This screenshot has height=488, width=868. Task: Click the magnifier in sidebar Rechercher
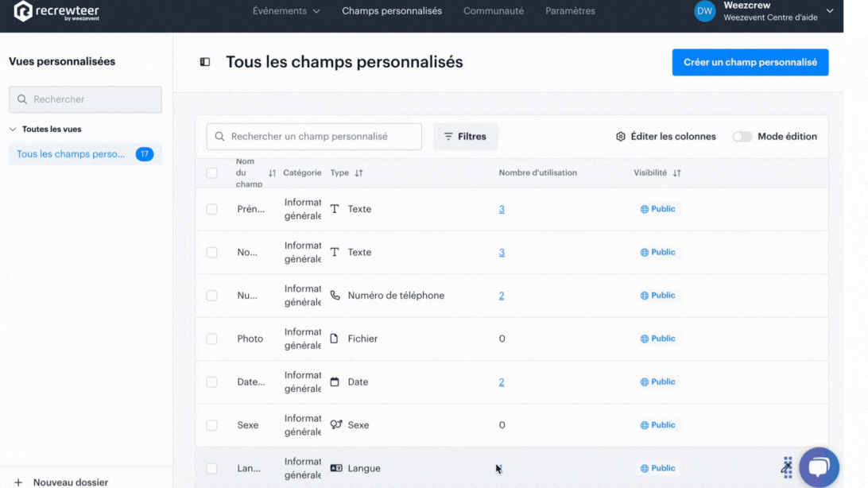[22, 99]
